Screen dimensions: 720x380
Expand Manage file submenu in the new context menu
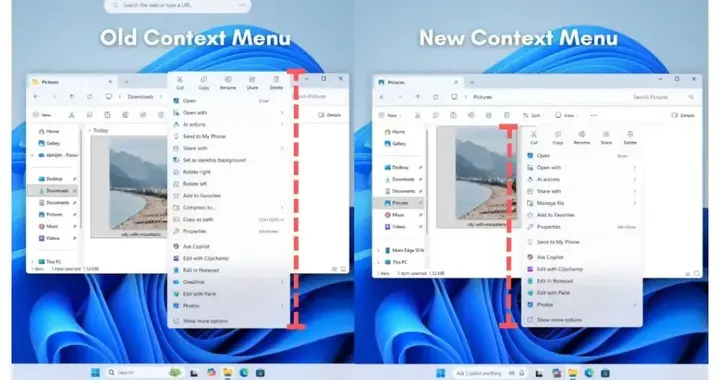(x=635, y=203)
